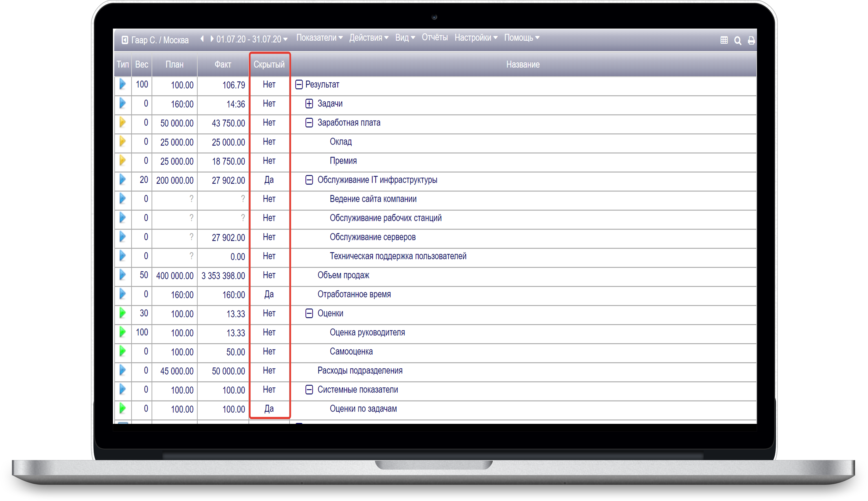Toggle hidden value Нет for Объем продаж

coord(269,275)
